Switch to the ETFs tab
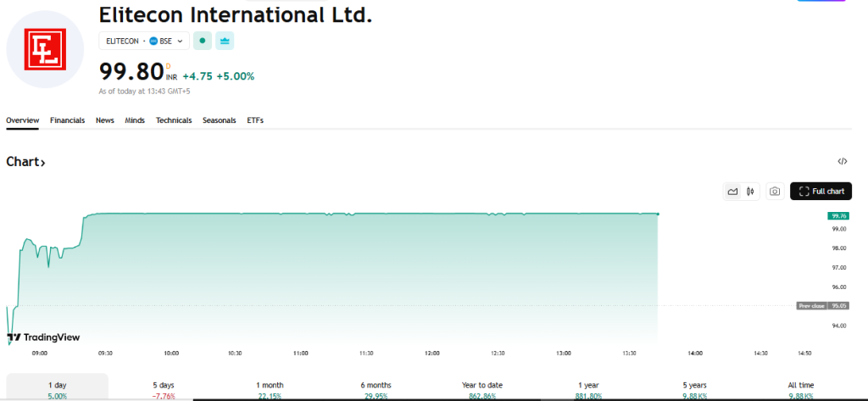The width and height of the screenshot is (868, 401). click(x=255, y=120)
